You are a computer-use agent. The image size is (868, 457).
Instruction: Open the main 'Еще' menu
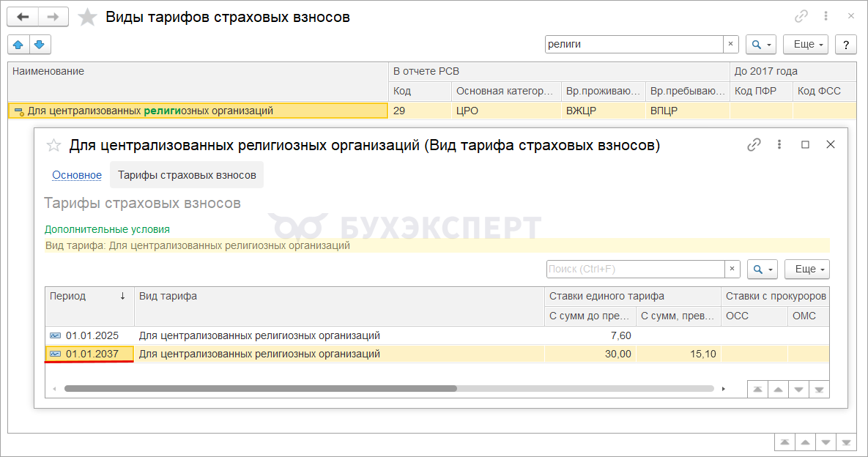pyautogui.click(x=806, y=44)
